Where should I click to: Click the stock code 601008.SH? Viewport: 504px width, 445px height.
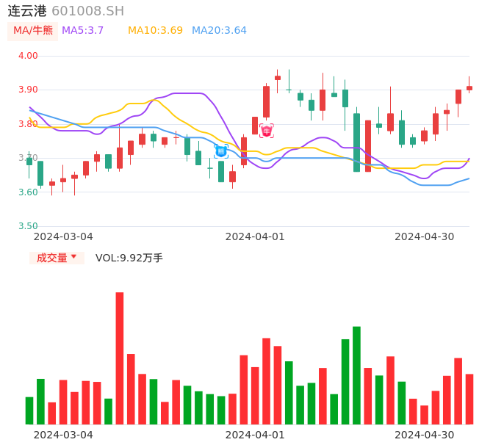click(x=88, y=11)
